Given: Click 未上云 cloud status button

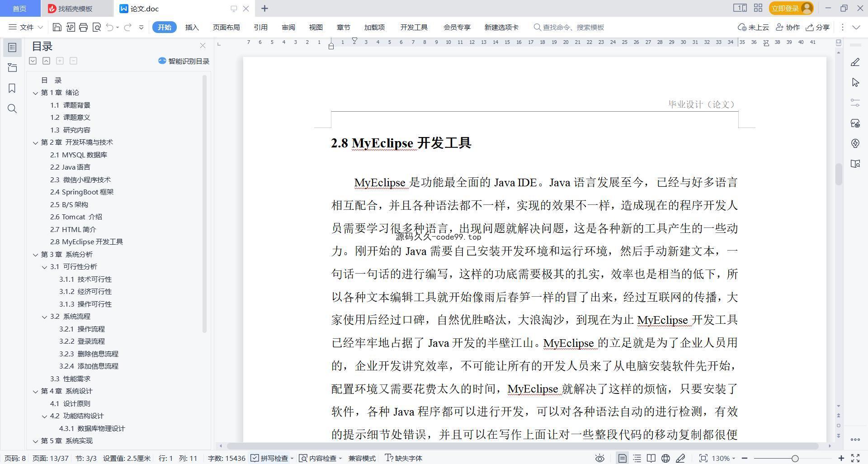Looking at the screenshot, I should [753, 27].
